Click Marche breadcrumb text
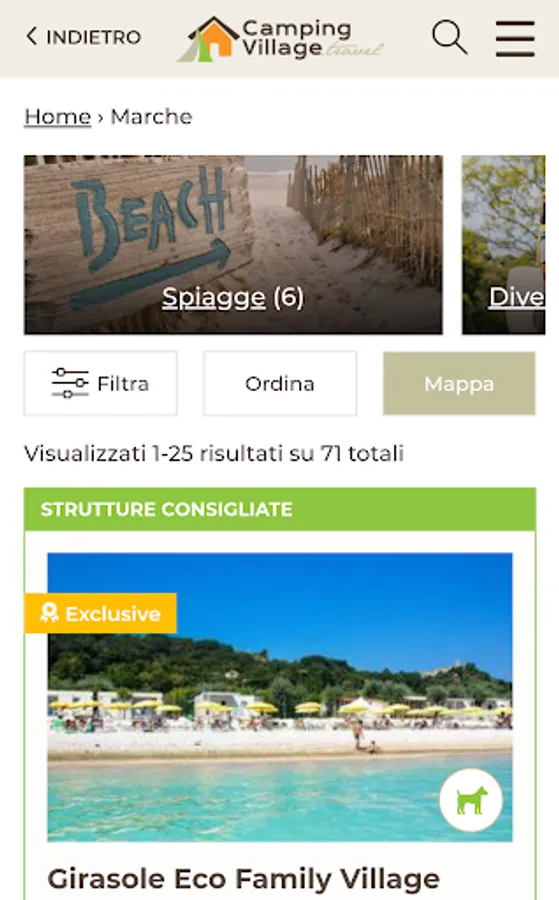Screen dimensions: 559x900 tap(152, 117)
